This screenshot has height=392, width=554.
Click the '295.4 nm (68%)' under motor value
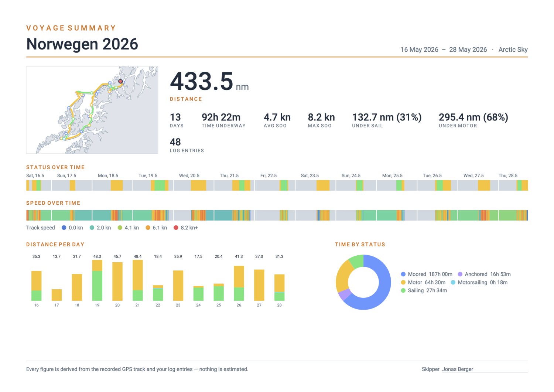click(x=473, y=117)
